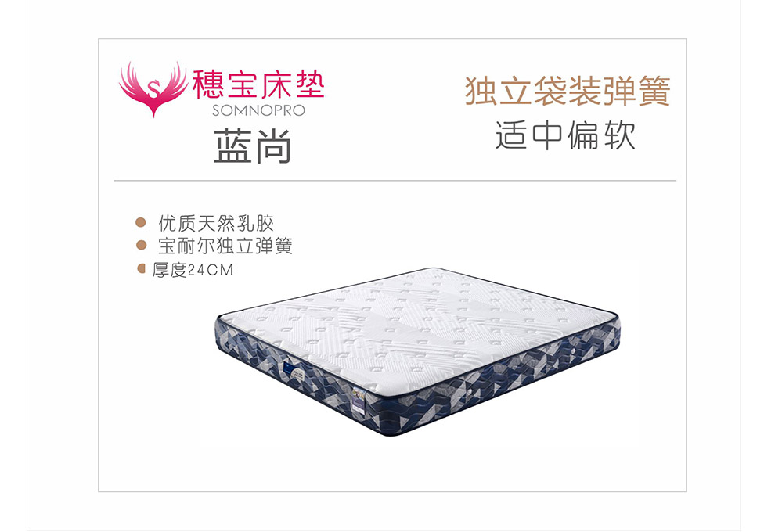Click the 适中偏软 firmness label
Screen dimensions: 764x532
(x=566, y=135)
